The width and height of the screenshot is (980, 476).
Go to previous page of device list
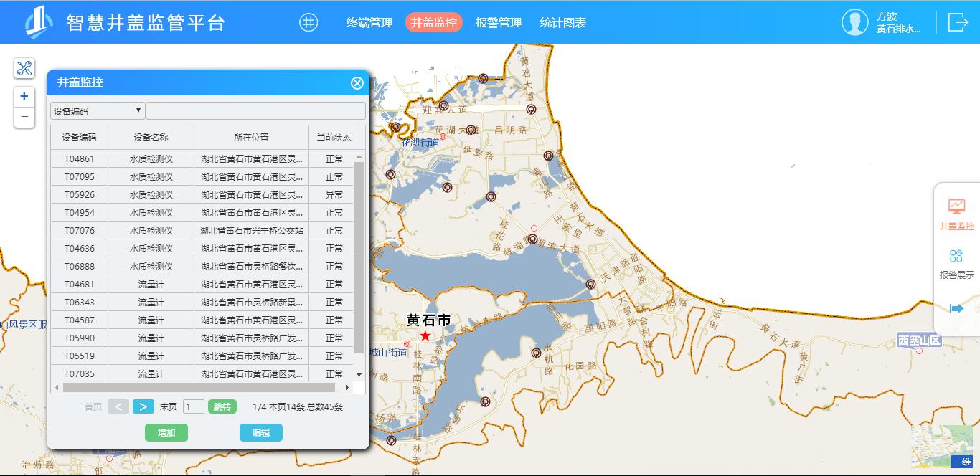click(x=118, y=406)
